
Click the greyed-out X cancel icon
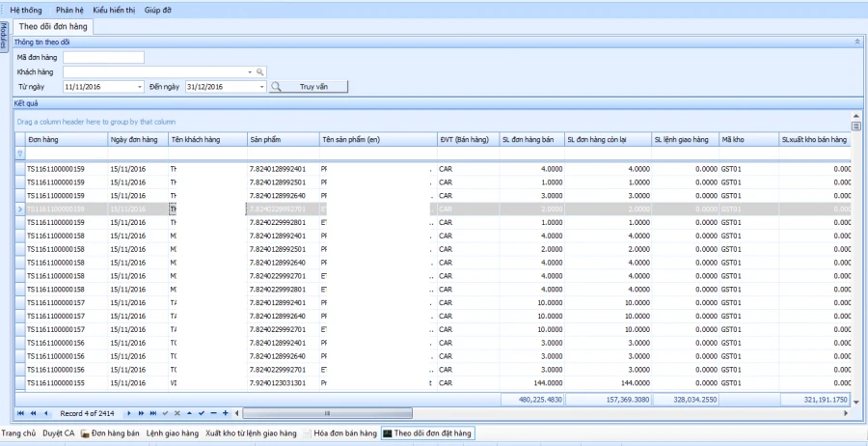click(177, 413)
